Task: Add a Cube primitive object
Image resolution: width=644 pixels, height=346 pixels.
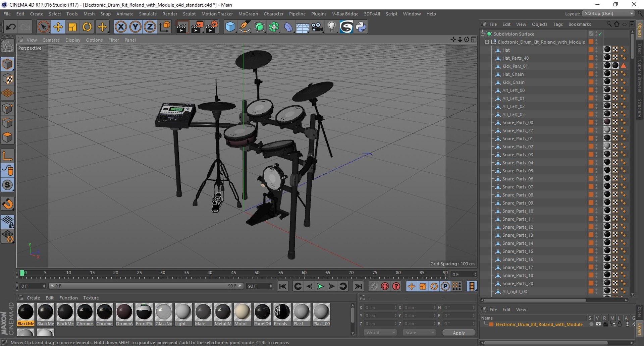Action: coord(230,27)
